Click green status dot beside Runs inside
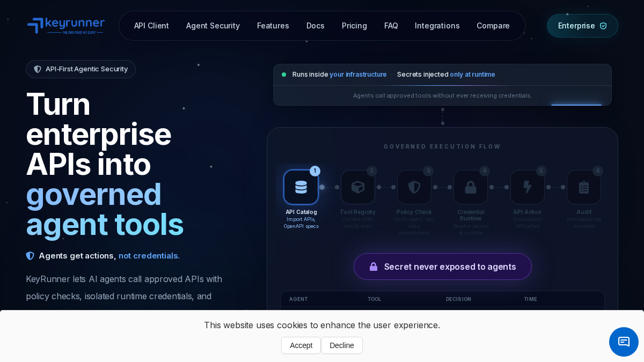 (x=284, y=75)
